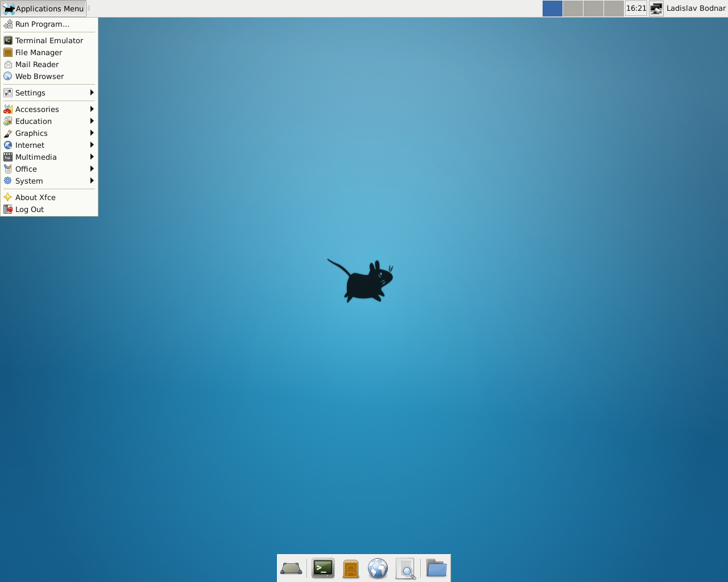Viewport: 728px width, 582px height.
Task: Click the Show Desktop icon in the bottom dock
Action: pyautogui.click(x=291, y=568)
